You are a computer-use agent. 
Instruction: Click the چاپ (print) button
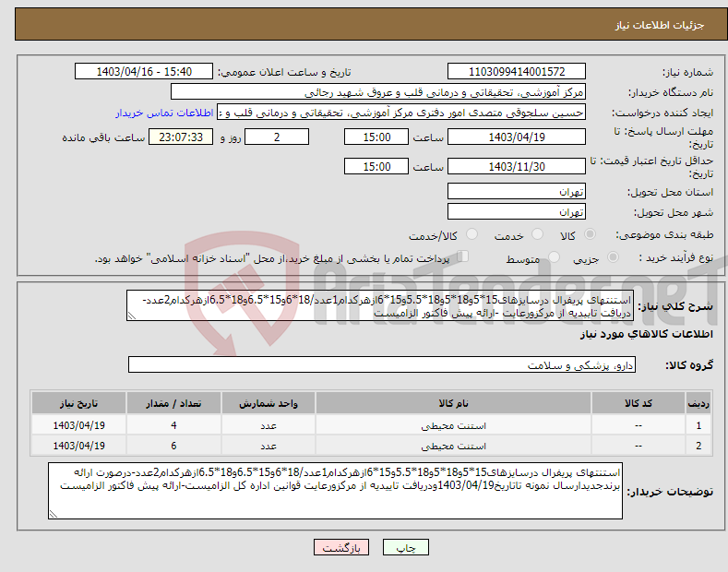tap(405, 547)
